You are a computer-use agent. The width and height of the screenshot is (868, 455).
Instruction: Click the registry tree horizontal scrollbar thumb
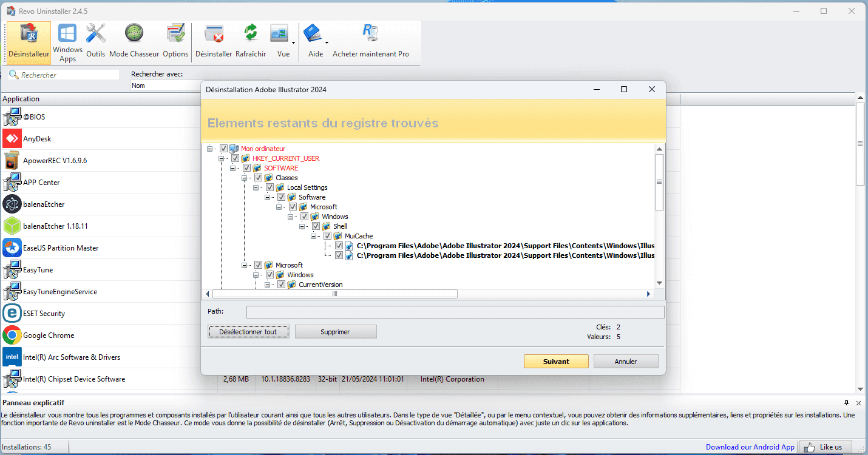tap(334, 294)
